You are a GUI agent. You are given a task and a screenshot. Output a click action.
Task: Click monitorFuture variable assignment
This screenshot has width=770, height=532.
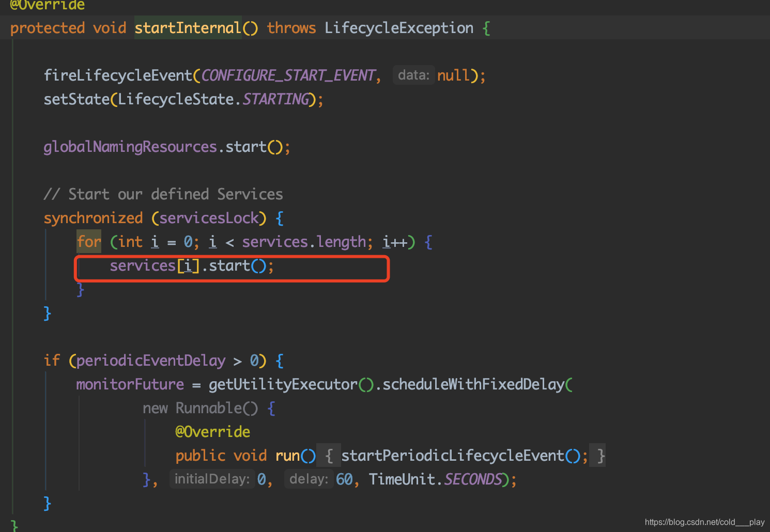130,384
